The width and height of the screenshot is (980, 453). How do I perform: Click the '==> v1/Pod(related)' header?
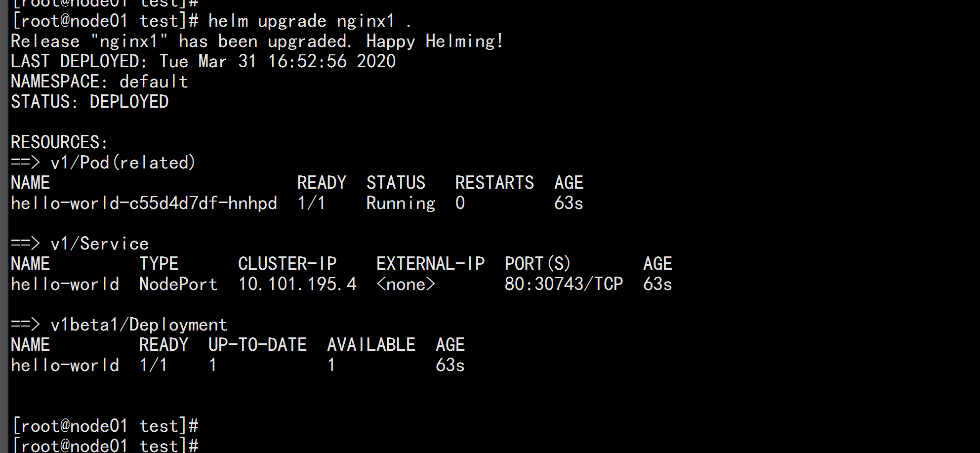pos(103,163)
